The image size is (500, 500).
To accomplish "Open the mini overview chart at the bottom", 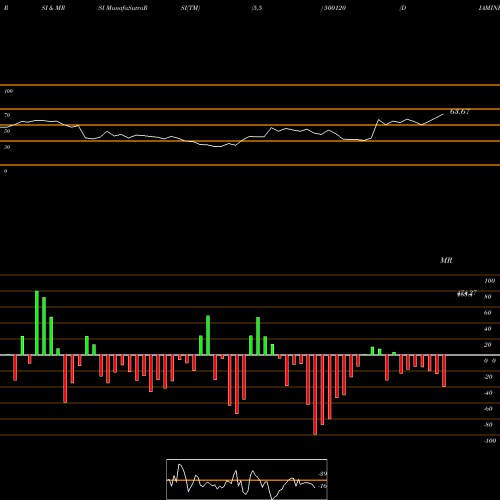I will (247, 479).
